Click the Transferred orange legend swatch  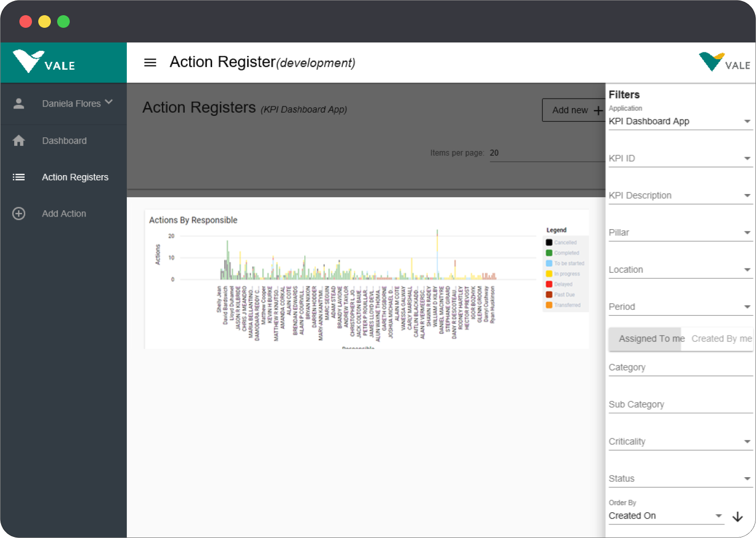(549, 305)
